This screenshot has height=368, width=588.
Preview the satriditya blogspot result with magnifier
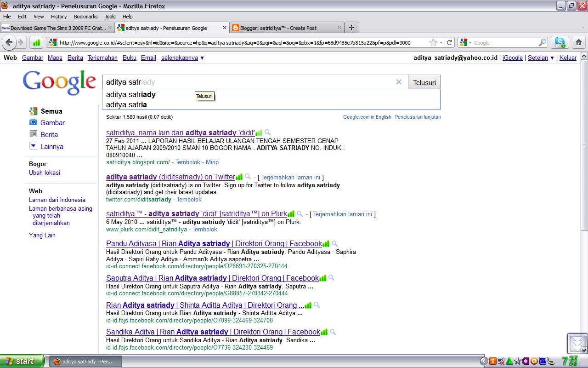click(x=267, y=132)
